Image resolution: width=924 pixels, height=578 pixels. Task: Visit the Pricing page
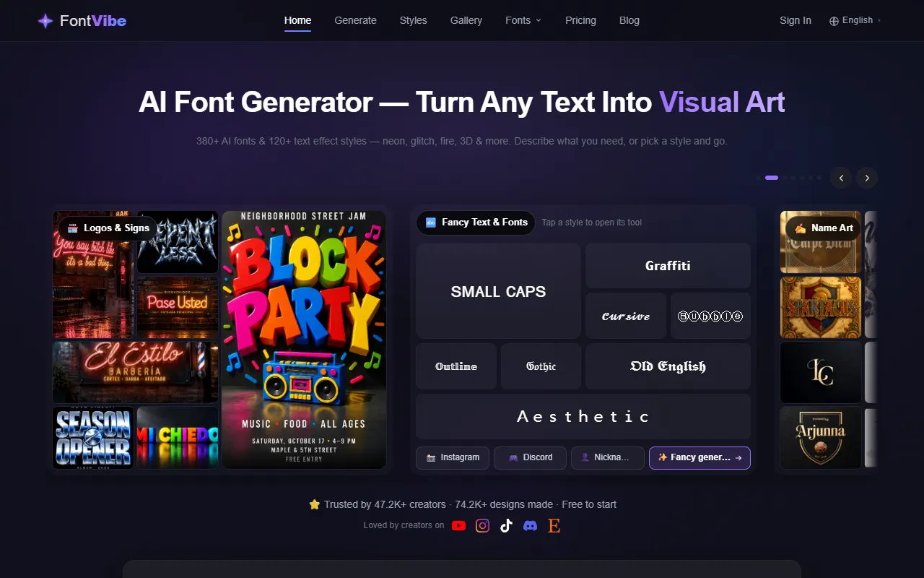click(x=581, y=20)
